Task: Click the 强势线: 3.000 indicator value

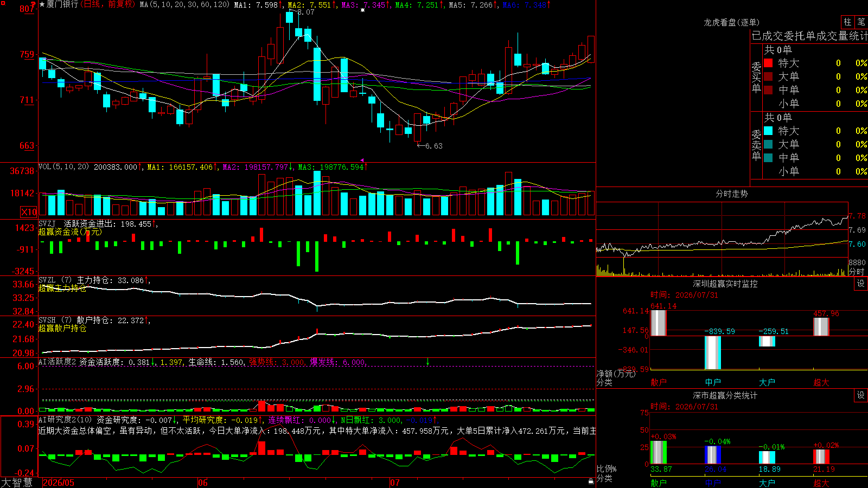Action: pos(276,362)
